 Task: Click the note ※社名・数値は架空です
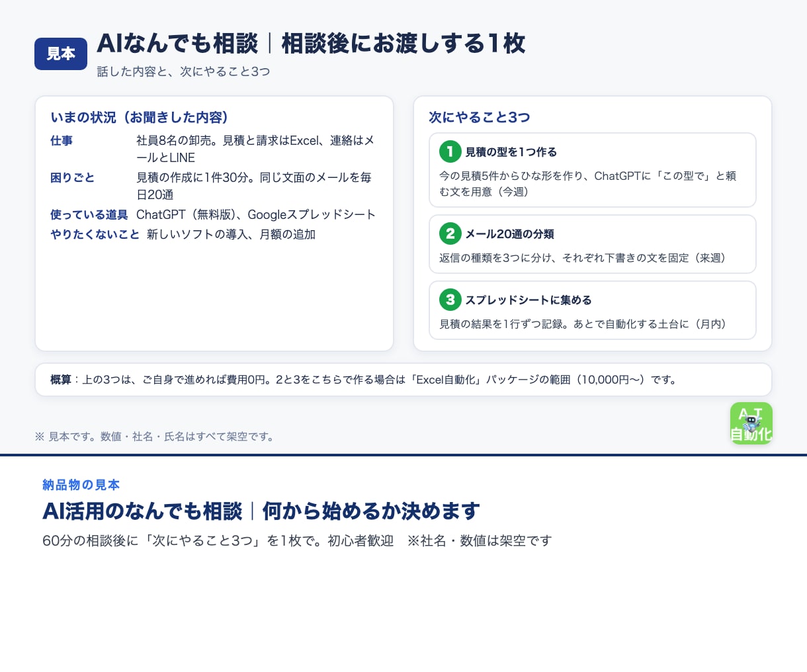click(480, 540)
